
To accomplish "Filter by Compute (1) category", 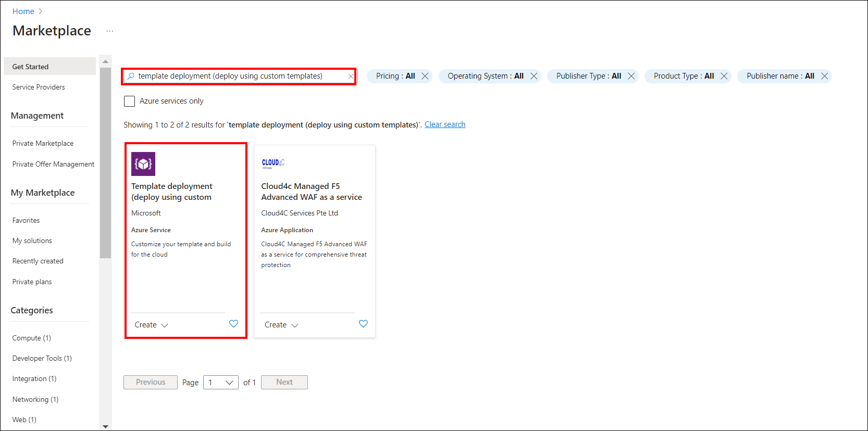I will pos(32,338).
